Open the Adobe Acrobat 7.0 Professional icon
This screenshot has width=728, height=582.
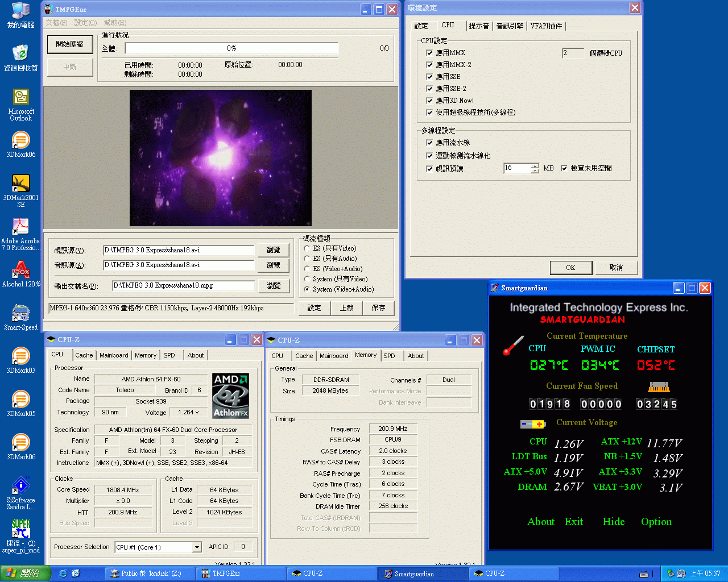(x=21, y=234)
